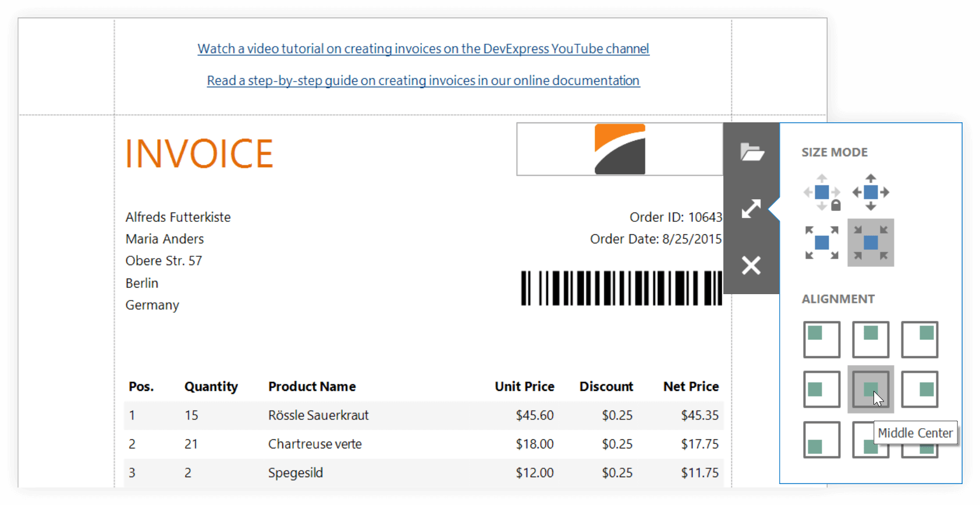Image resolution: width=980 pixels, height=505 pixels.
Task: Choose the Middle Center alignment option
Action: click(x=871, y=389)
